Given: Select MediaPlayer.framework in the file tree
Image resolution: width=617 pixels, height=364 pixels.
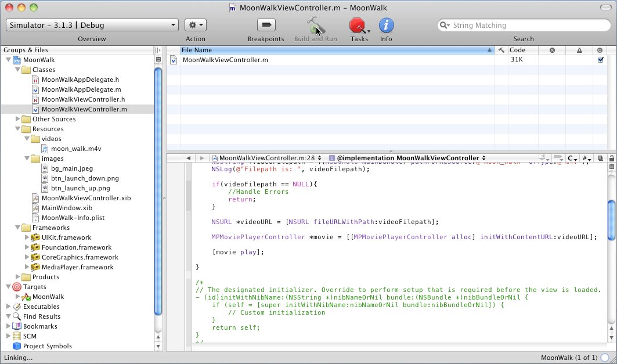Looking at the screenshot, I should tap(78, 267).
